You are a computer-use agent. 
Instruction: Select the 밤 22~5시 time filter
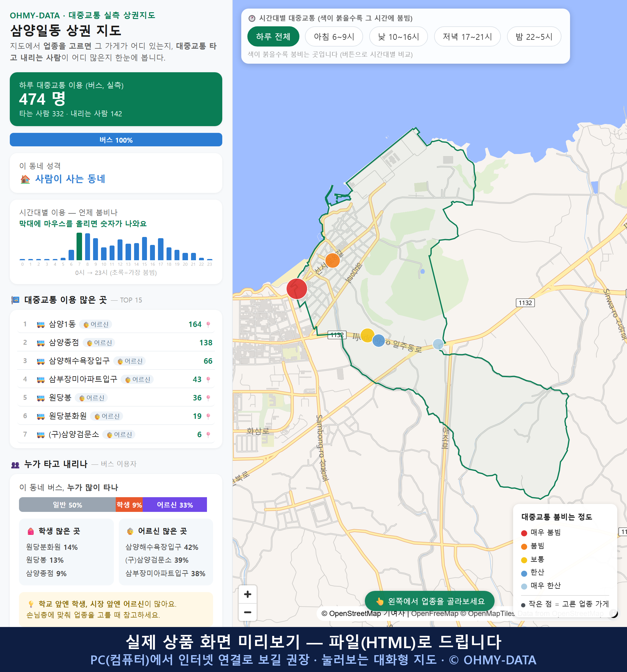(x=534, y=36)
